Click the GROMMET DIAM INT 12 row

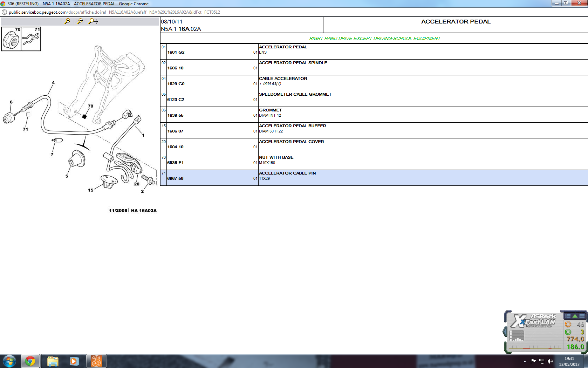pyautogui.click(x=374, y=115)
